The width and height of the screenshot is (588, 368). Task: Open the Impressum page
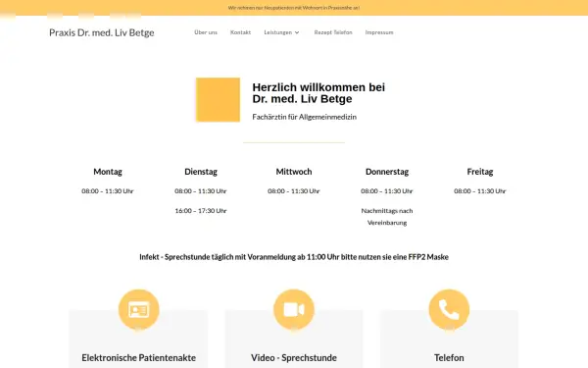379,32
